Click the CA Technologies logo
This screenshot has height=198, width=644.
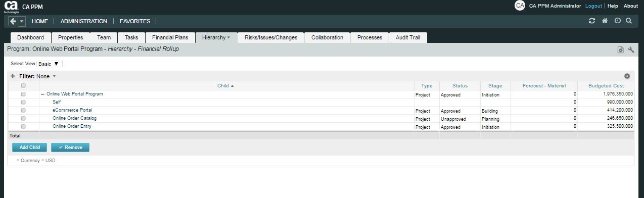(11, 7)
